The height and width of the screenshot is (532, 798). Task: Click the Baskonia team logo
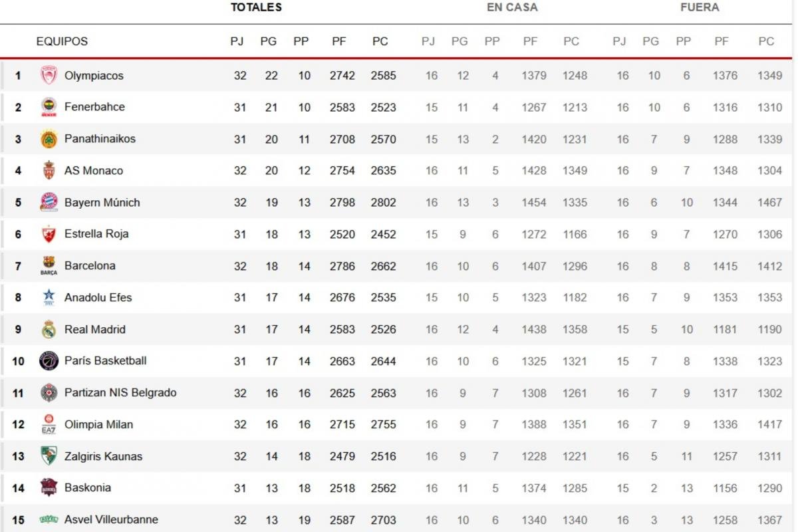tap(49, 487)
